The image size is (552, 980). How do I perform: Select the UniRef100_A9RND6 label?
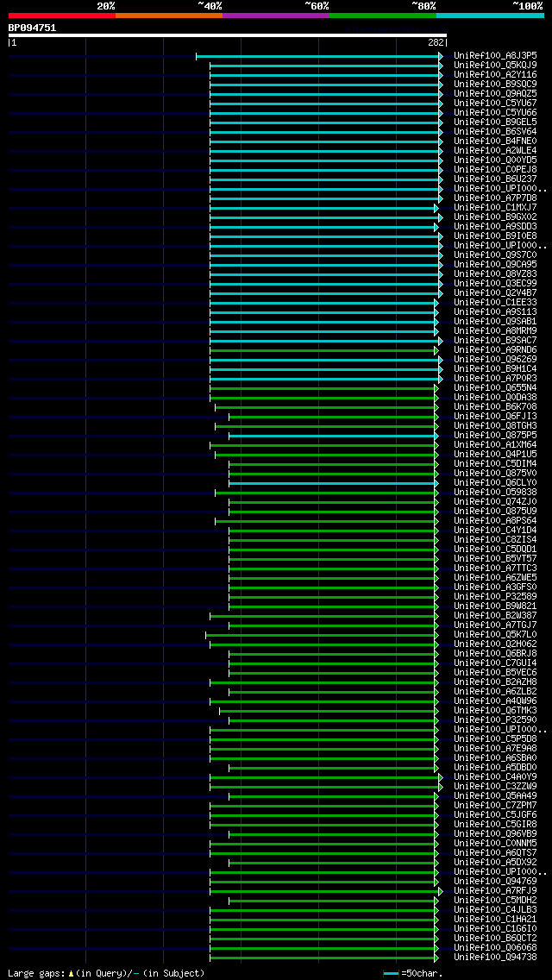tap(496, 350)
